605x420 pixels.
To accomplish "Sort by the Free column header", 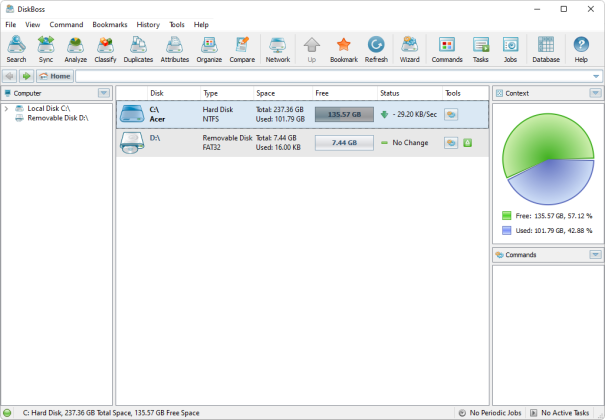I will pyautogui.click(x=345, y=93).
